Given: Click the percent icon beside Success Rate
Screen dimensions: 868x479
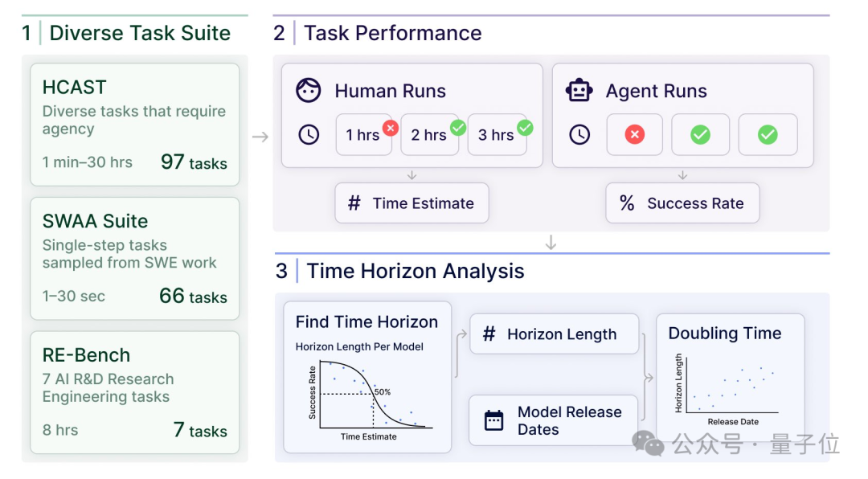Looking at the screenshot, I should (x=627, y=203).
